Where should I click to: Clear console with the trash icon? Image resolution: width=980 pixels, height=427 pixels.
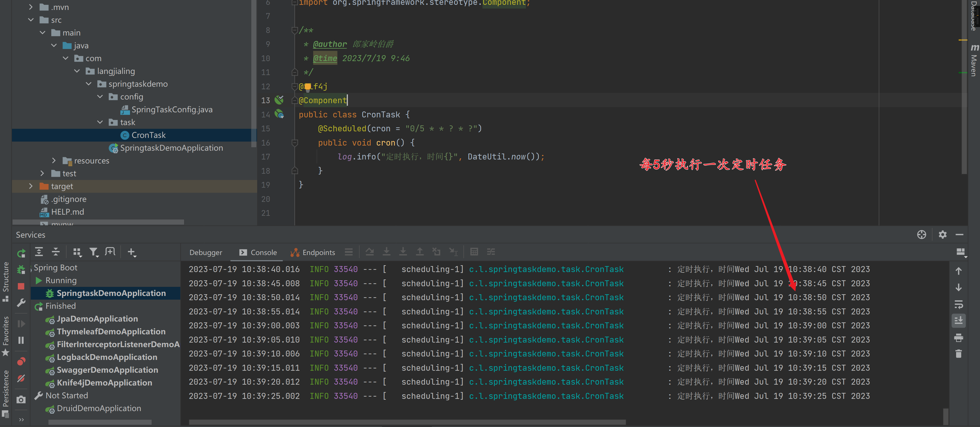point(959,354)
